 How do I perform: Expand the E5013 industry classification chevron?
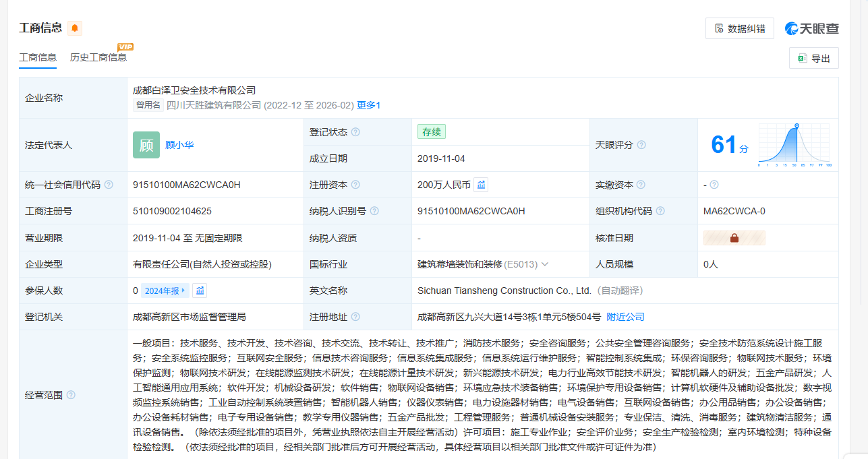pyautogui.click(x=545, y=264)
